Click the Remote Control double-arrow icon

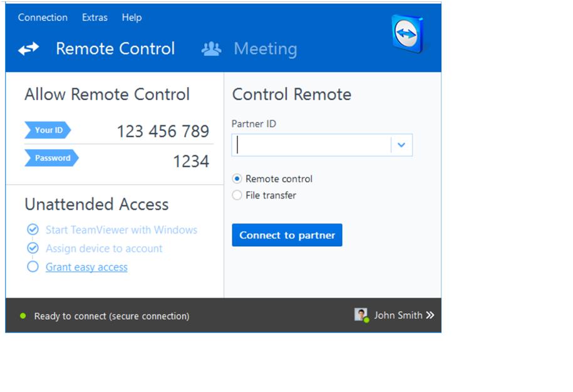click(x=29, y=49)
